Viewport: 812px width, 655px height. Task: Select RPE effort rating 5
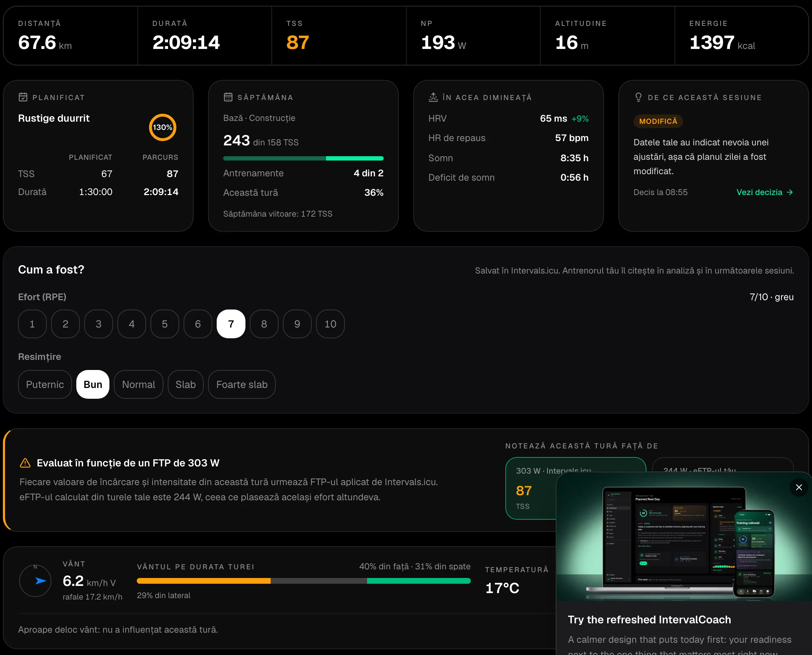pos(165,324)
